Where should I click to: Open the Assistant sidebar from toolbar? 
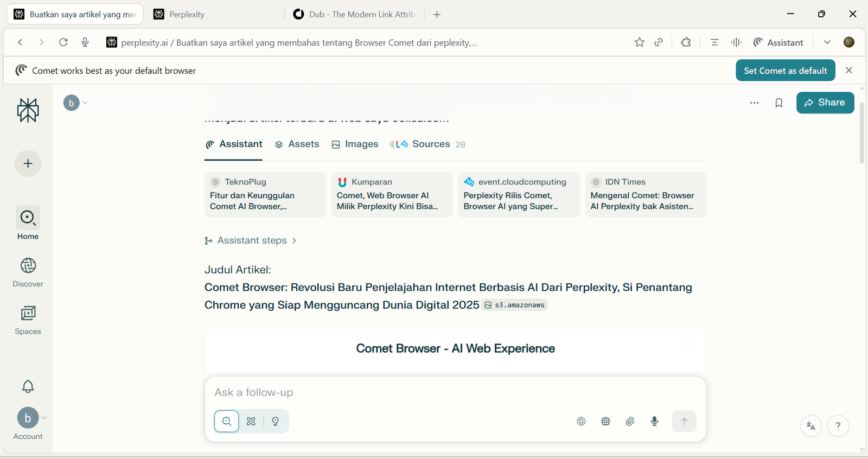pyautogui.click(x=778, y=42)
